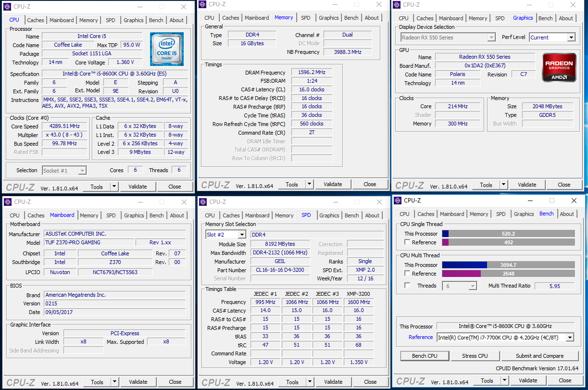Viewport: 588px width, 390px height.
Task: Switch to SPD tab in the Memory window
Action: [x=306, y=18]
